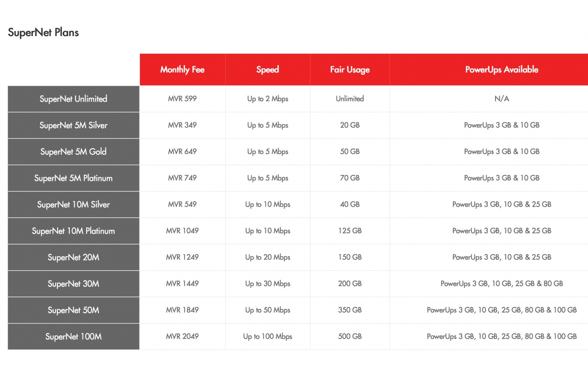
Task: Click the MVR 2049 price cell
Action: 182,336
